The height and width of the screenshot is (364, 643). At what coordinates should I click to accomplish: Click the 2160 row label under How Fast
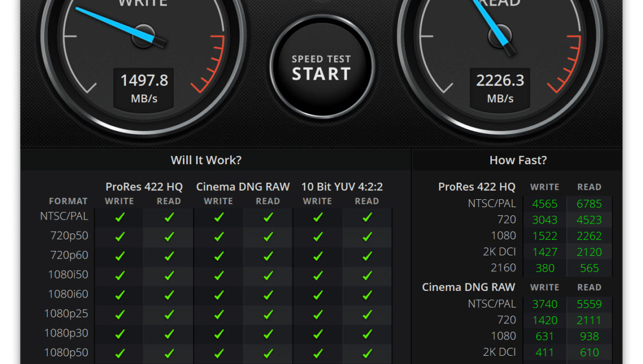tap(503, 268)
